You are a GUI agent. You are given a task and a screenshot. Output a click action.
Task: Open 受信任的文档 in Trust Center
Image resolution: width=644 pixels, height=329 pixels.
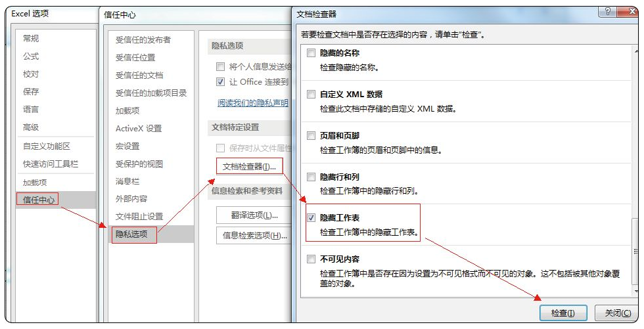tap(139, 75)
